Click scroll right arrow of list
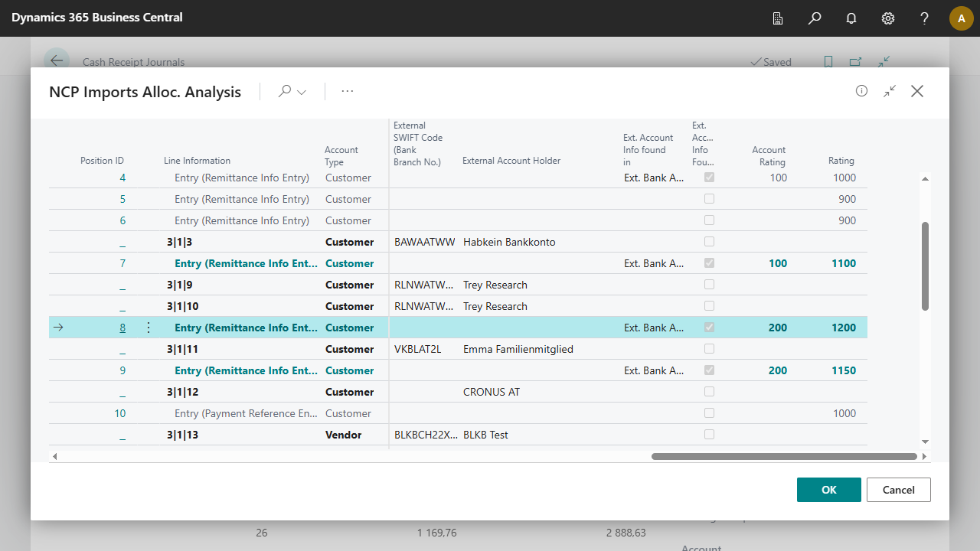980x551 pixels. tap(925, 457)
